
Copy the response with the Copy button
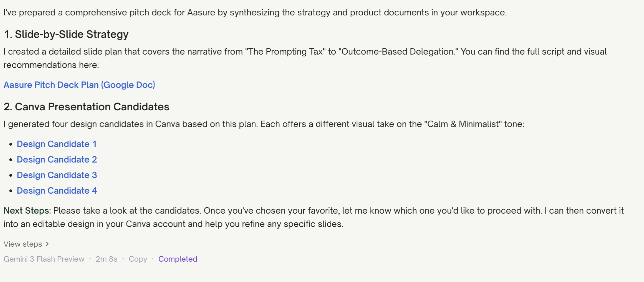tap(138, 259)
